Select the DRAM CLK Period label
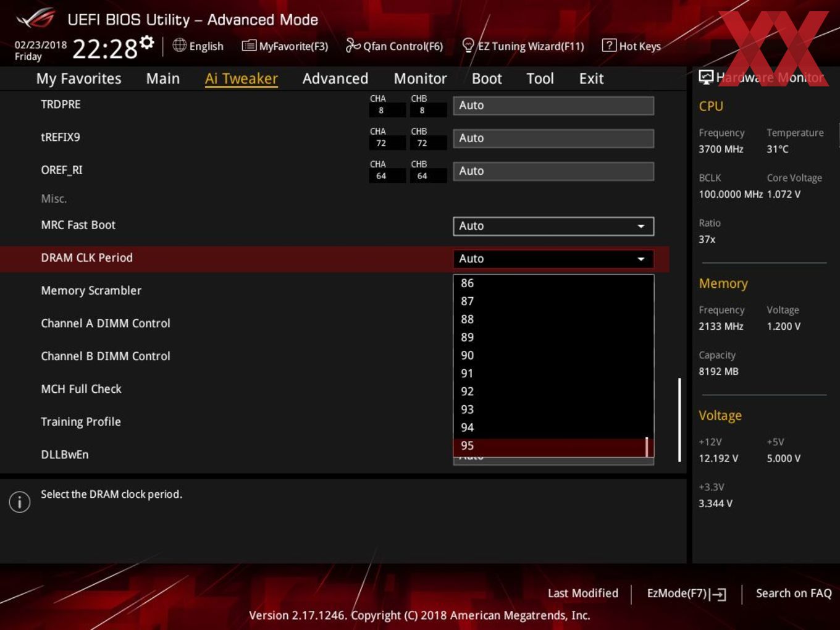 click(86, 258)
